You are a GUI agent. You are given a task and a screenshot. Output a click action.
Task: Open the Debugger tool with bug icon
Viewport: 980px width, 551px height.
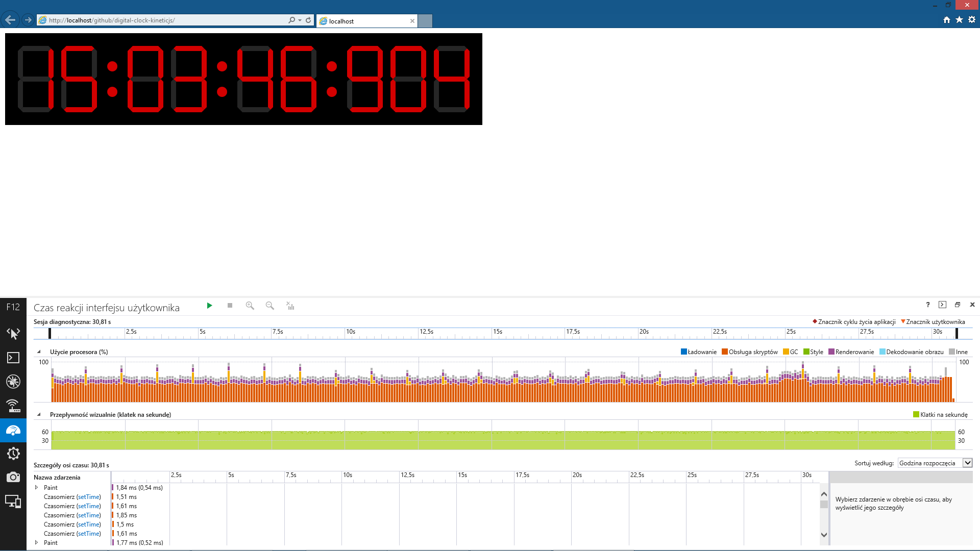pyautogui.click(x=13, y=382)
